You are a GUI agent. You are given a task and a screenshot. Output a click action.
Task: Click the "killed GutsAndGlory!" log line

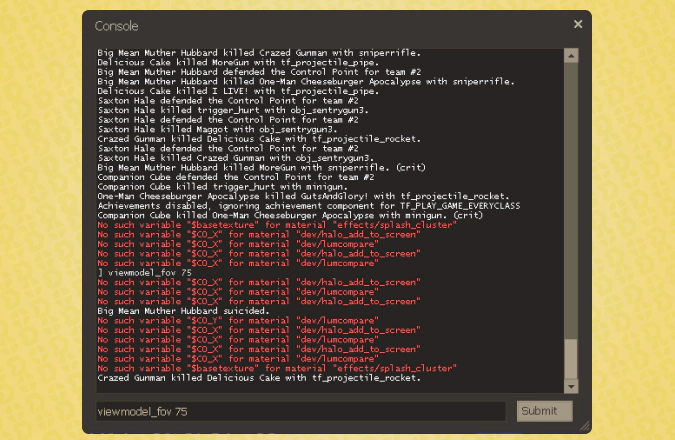coord(298,197)
